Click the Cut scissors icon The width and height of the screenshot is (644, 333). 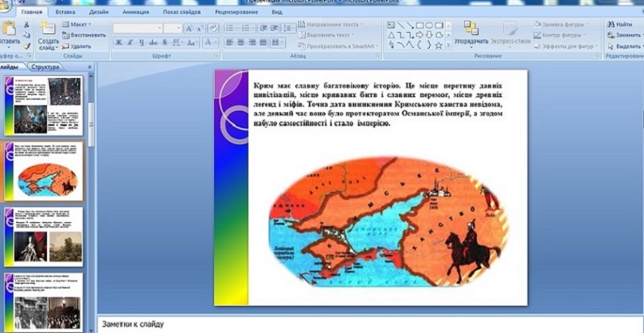(27, 25)
